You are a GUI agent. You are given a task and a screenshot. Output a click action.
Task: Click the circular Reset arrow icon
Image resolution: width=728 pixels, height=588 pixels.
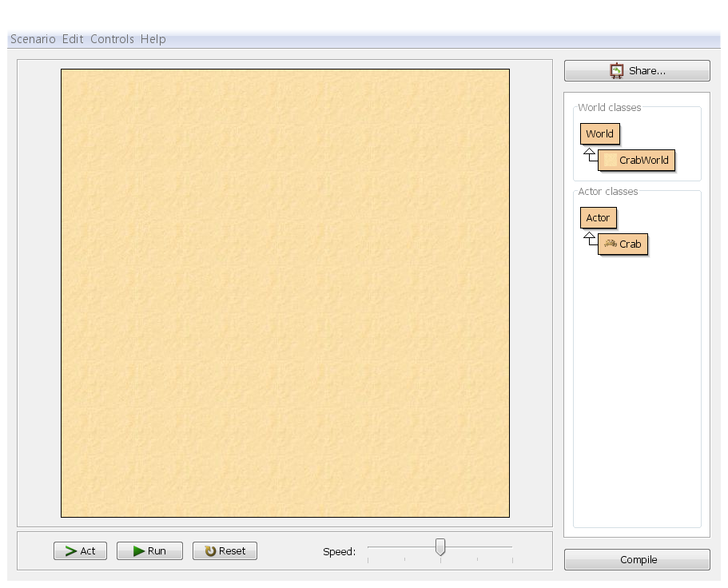(211, 551)
